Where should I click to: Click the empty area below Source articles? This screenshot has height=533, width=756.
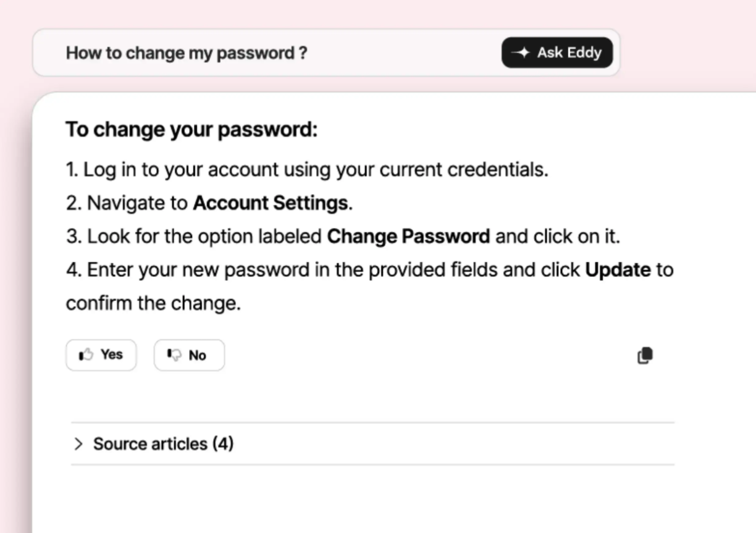click(x=371, y=500)
